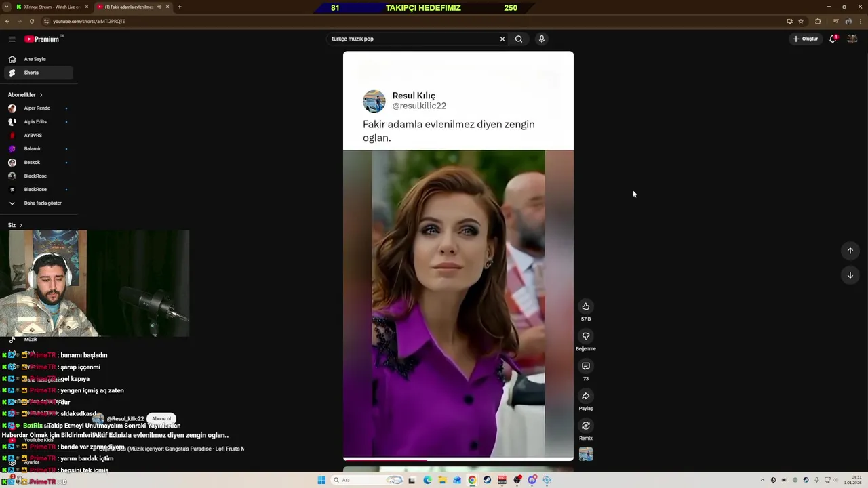
Task: Seek on the Short's red progress bar
Action: coord(458,459)
